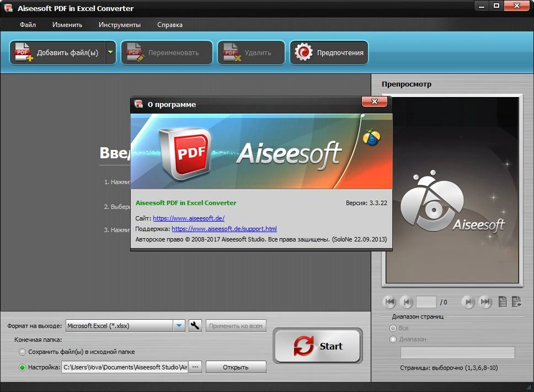This screenshot has height=392, width=534.
Task: Open the Инструменты menu
Action: 120,25
